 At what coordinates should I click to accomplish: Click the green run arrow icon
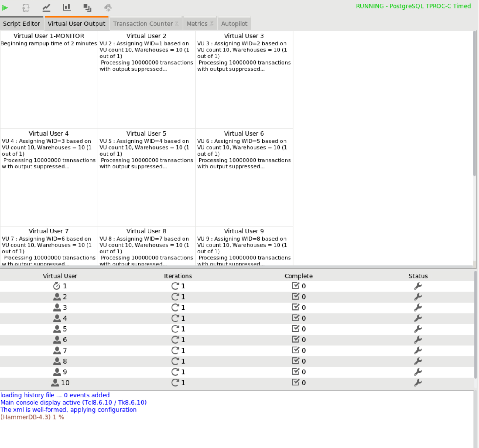click(5, 8)
